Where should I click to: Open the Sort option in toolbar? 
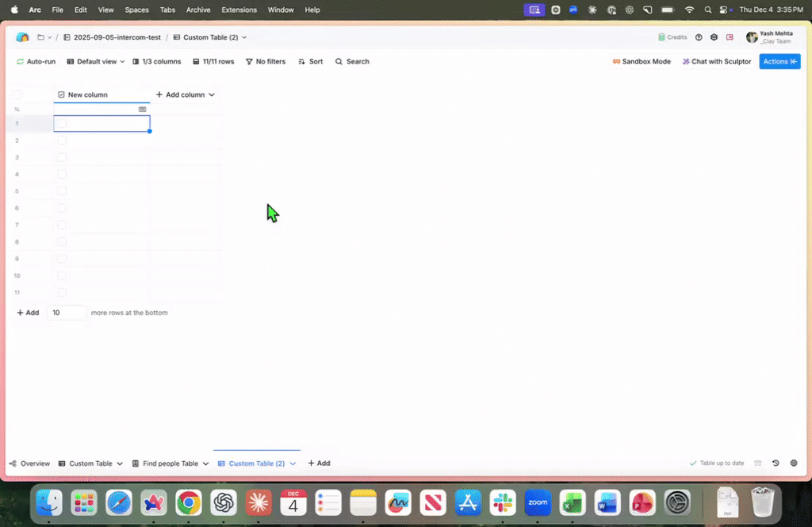pyautogui.click(x=310, y=62)
